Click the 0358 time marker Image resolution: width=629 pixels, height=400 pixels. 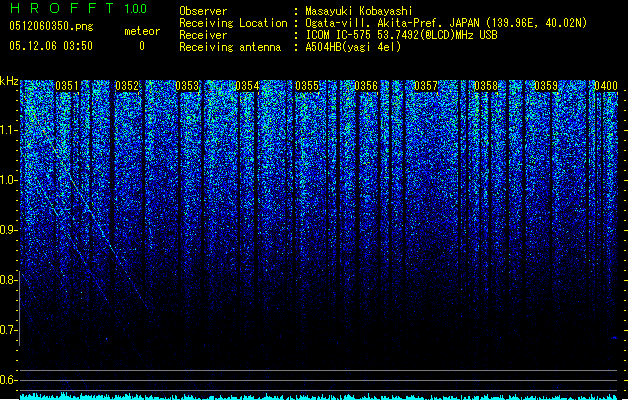point(486,86)
